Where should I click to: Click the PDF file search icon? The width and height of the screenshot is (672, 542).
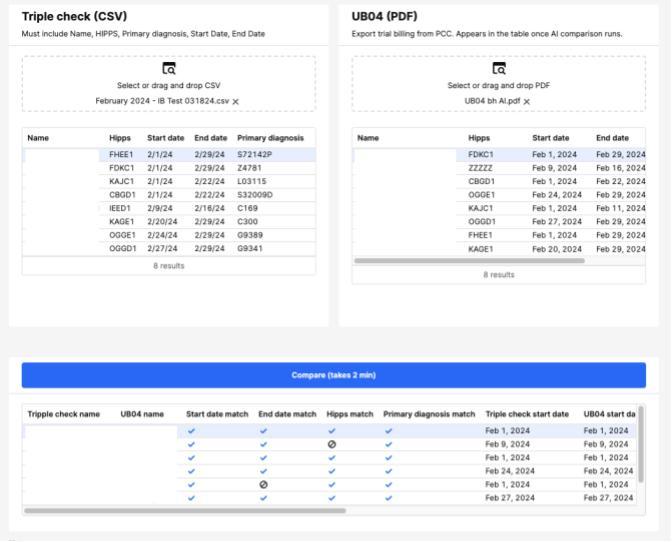click(499, 69)
